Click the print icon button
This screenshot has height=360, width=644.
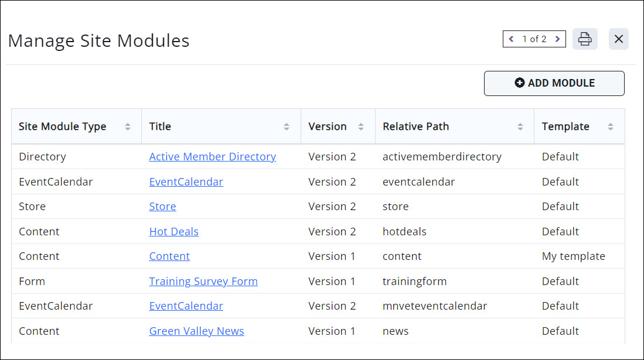[x=584, y=39]
